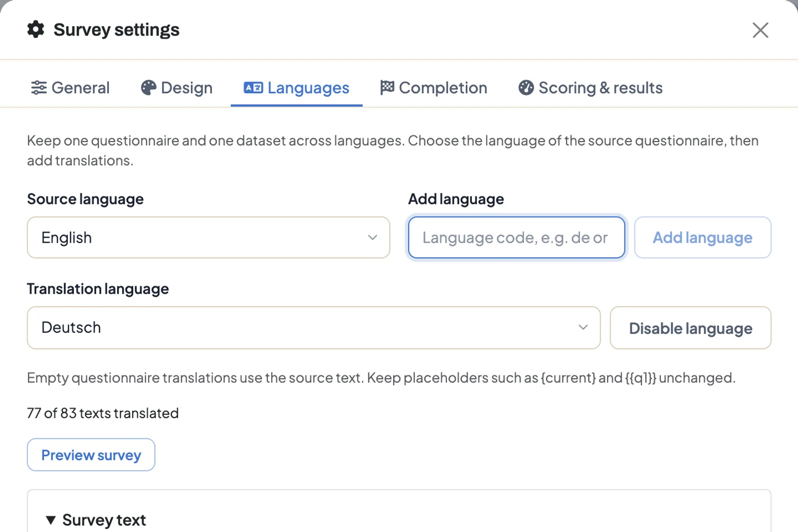Click the Disable language button
The image size is (798, 532).
pyautogui.click(x=690, y=328)
